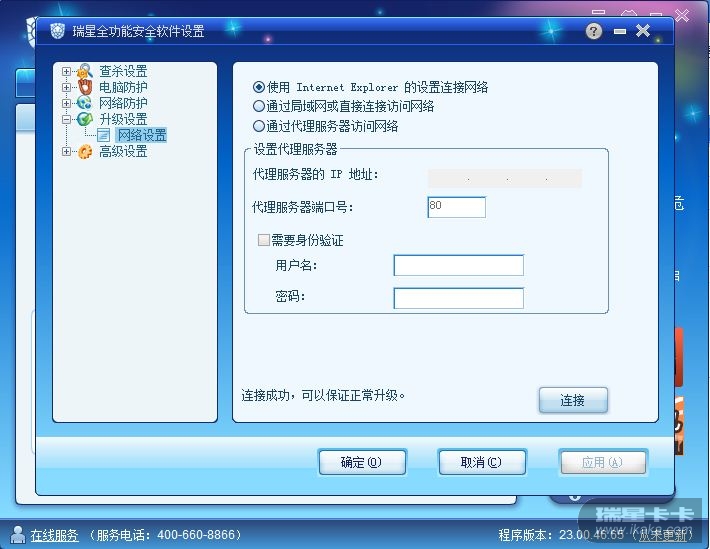Click the 用户名 input field
This screenshot has width=710, height=549.
tap(459, 265)
